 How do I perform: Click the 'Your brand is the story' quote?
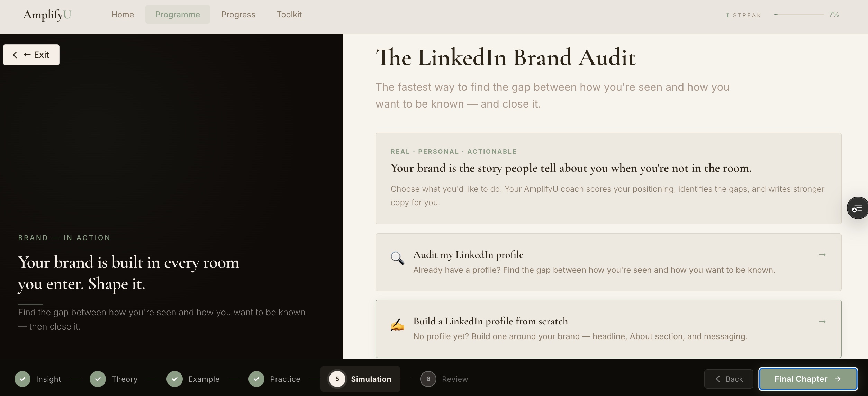click(x=571, y=168)
